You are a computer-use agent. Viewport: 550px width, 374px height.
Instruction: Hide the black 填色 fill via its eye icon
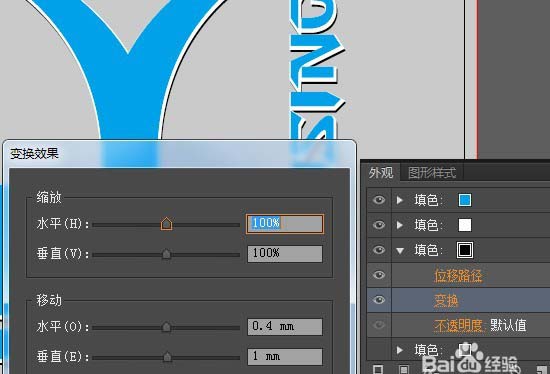379,250
